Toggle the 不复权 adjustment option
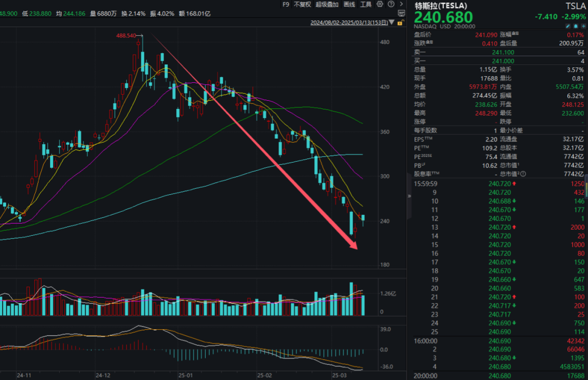This screenshot has height=380, width=588. pyautogui.click(x=302, y=4)
